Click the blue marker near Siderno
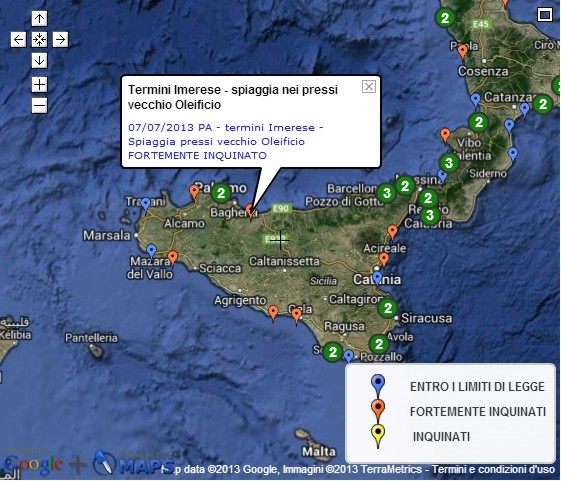The image size is (561, 481). (x=513, y=154)
